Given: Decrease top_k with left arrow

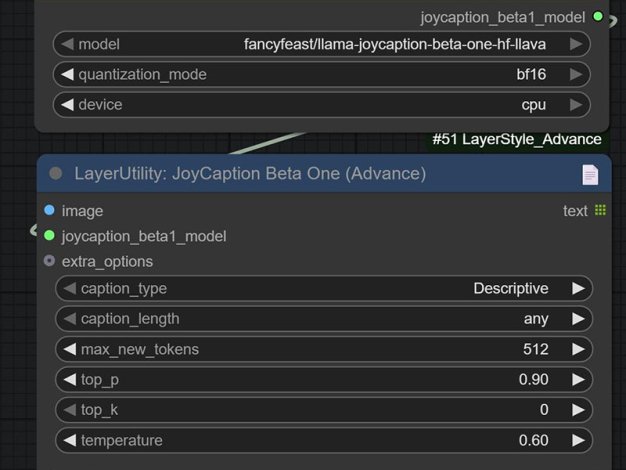Looking at the screenshot, I should coord(70,410).
